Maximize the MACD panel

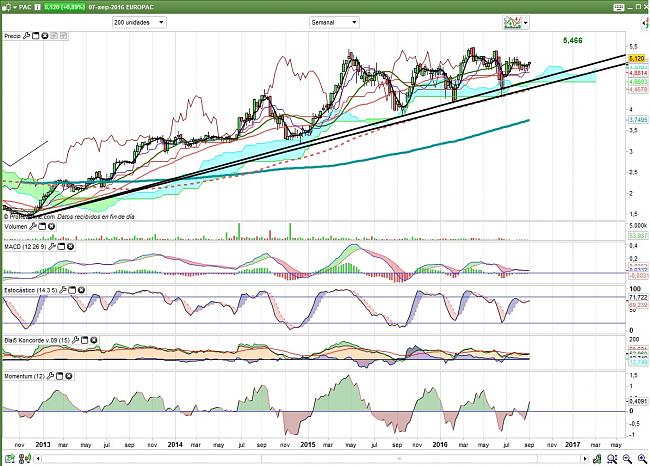[61, 247]
